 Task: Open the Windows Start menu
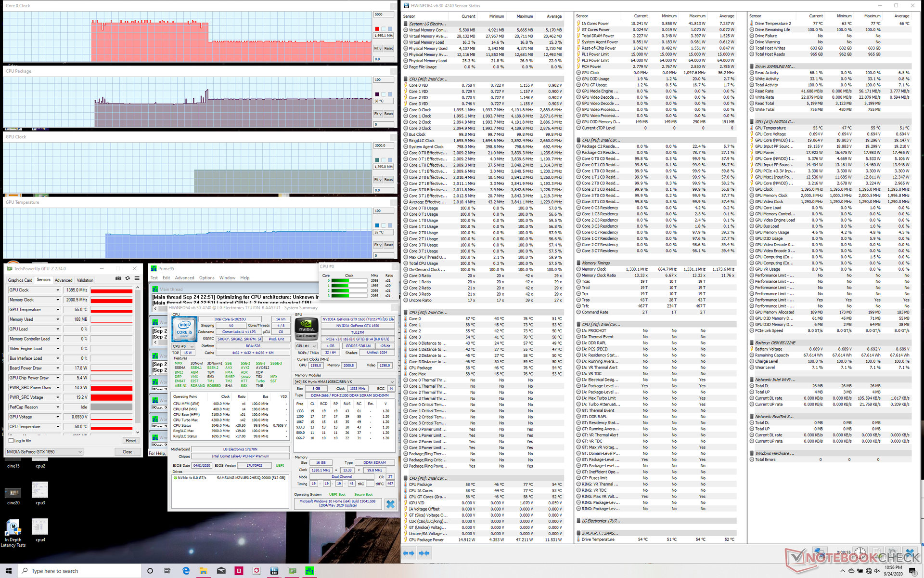tap(9, 571)
